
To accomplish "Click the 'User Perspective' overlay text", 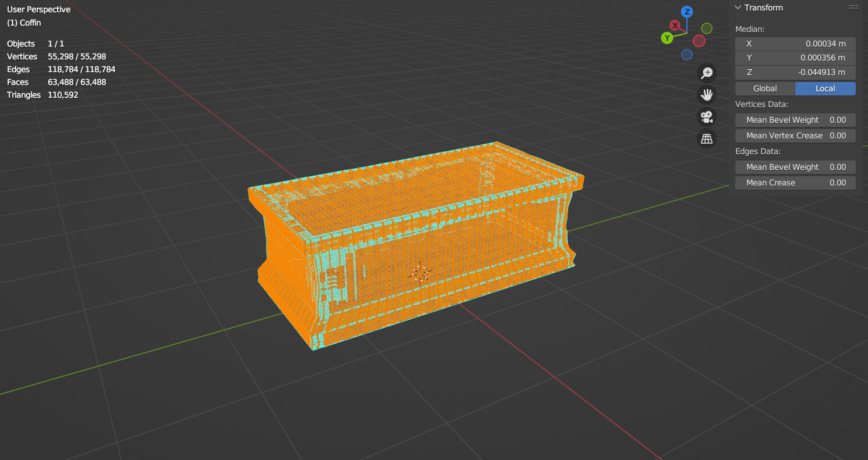I will (38, 9).
